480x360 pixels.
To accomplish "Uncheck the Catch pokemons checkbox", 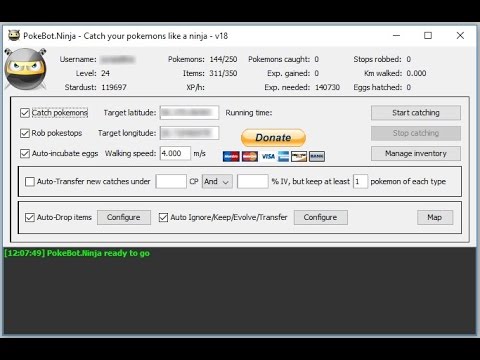I will (25, 113).
